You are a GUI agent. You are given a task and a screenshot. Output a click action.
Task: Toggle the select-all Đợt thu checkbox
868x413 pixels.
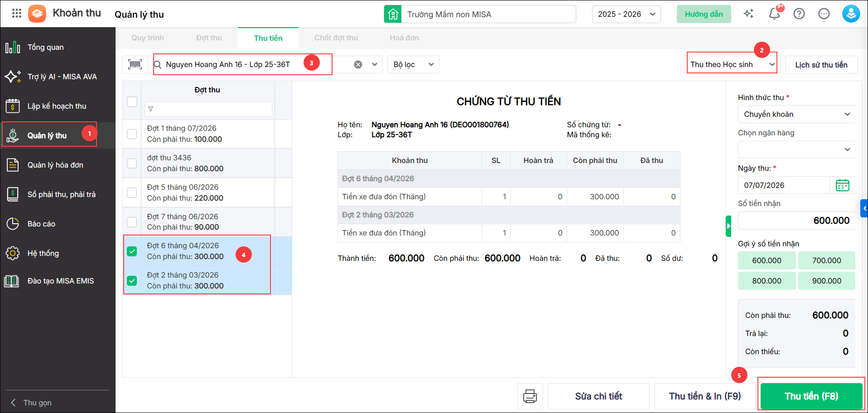(132, 101)
